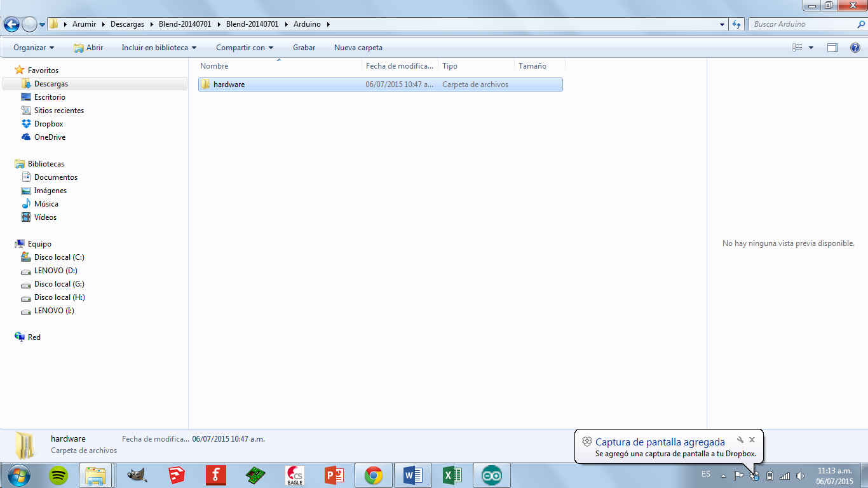The height and width of the screenshot is (488, 868).
Task: Open the Imágenes library
Action: pos(50,191)
